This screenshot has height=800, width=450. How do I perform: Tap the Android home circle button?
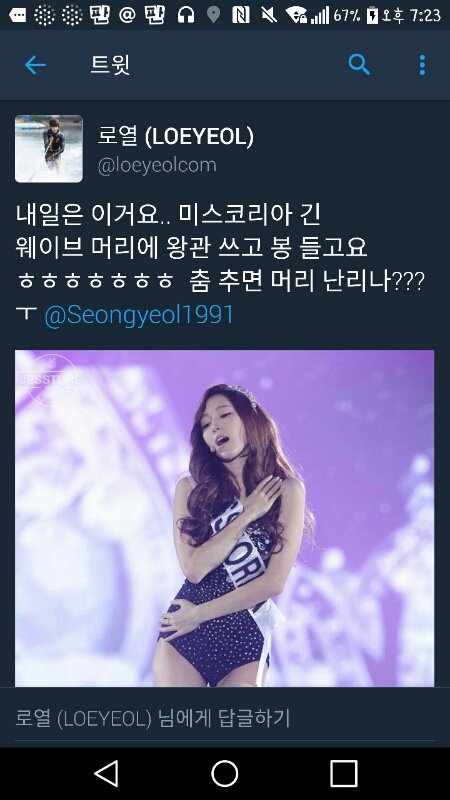tap(224, 773)
